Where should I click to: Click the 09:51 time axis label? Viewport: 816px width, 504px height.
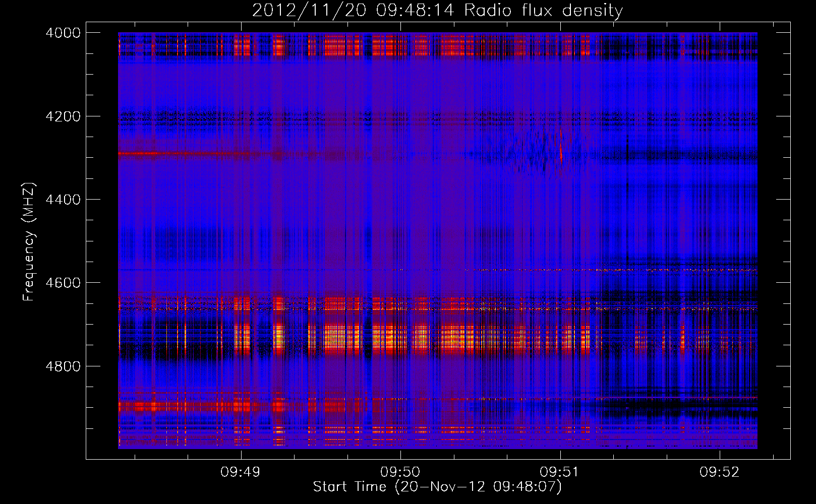560,472
